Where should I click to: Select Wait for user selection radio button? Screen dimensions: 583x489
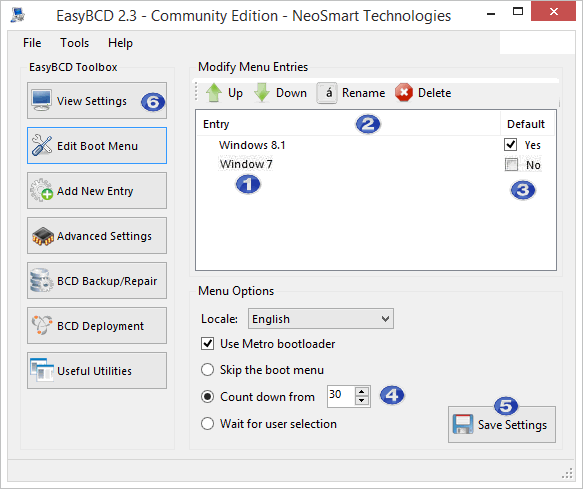(x=207, y=424)
